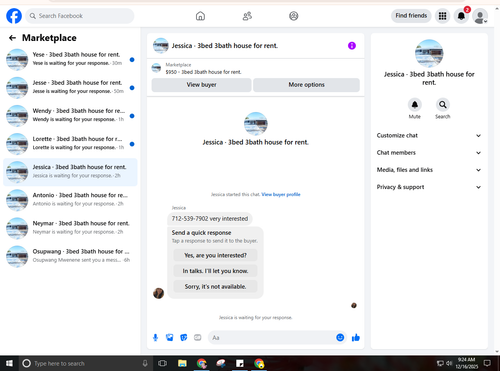Open the Home feed icon

coord(200,16)
